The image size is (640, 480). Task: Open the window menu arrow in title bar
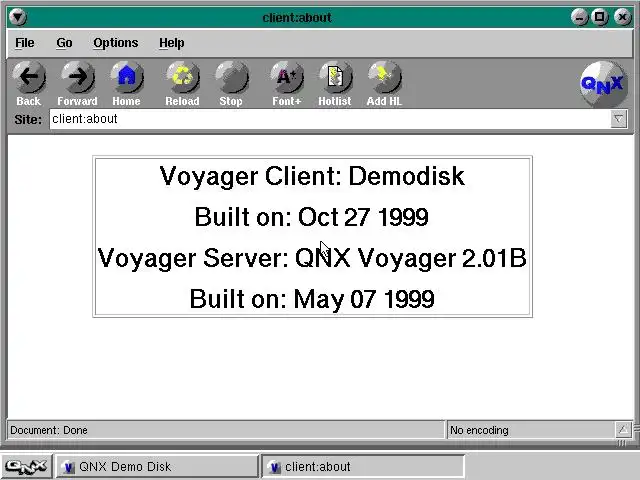click(x=18, y=17)
